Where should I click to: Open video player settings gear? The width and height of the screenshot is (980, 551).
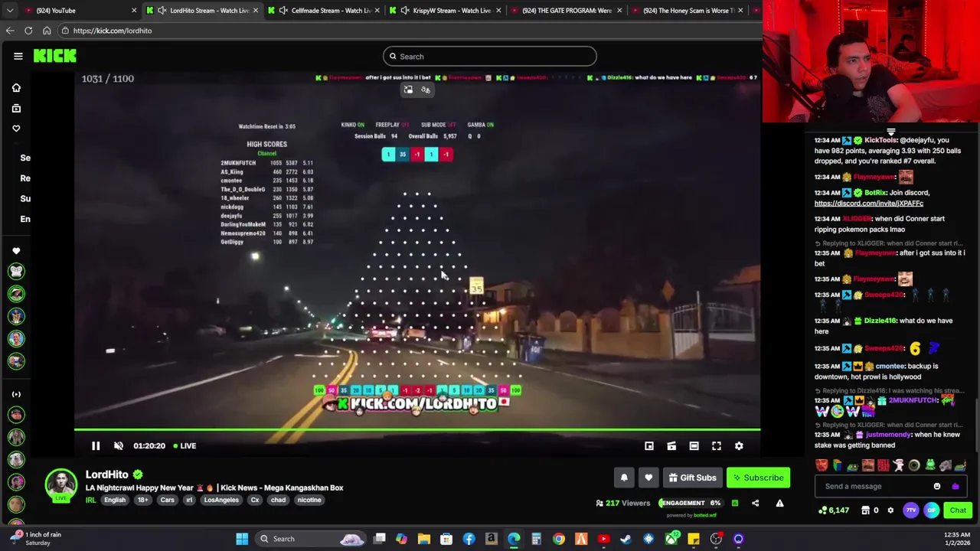(739, 445)
